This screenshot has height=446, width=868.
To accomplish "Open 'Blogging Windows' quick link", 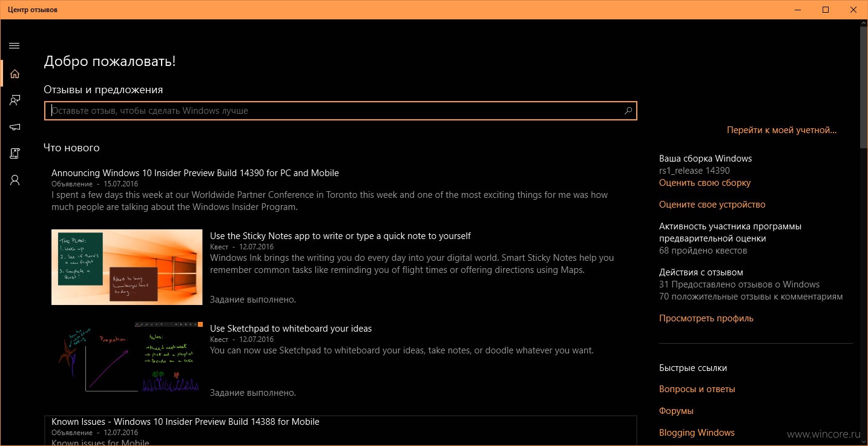I will [697, 433].
